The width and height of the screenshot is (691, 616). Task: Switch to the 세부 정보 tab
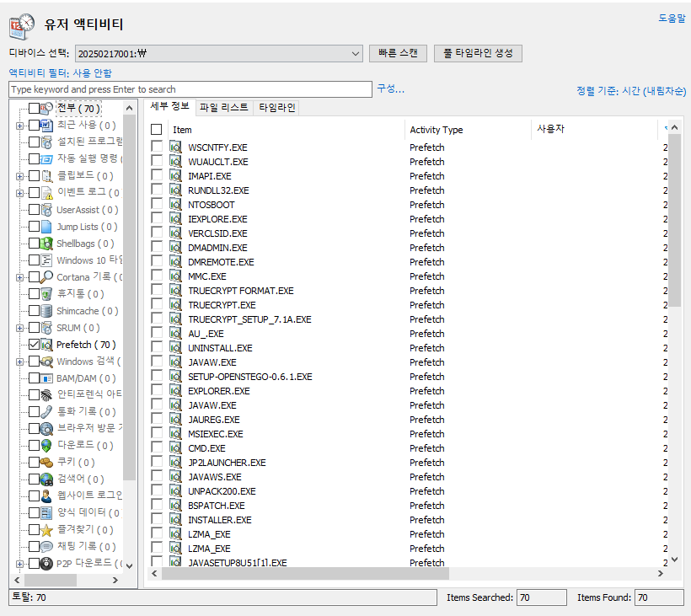tap(169, 107)
